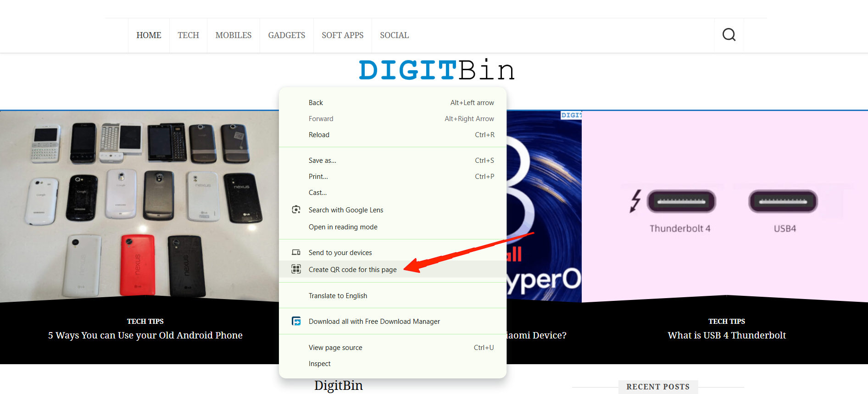The image size is (868, 394).
Task: Choose Send to your devices
Action: pos(393,253)
